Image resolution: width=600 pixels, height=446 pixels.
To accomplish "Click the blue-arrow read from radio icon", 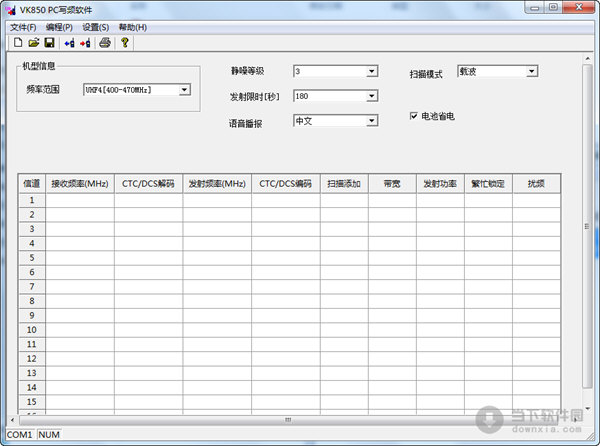I will pyautogui.click(x=68, y=43).
